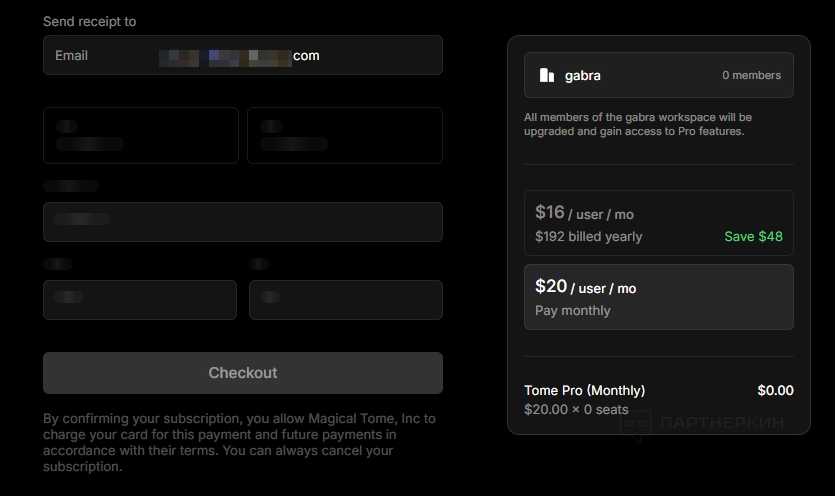Focus the Email receipt input field
This screenshot has width=835, height=496.
pyautogui.click(x=242, y=55)
